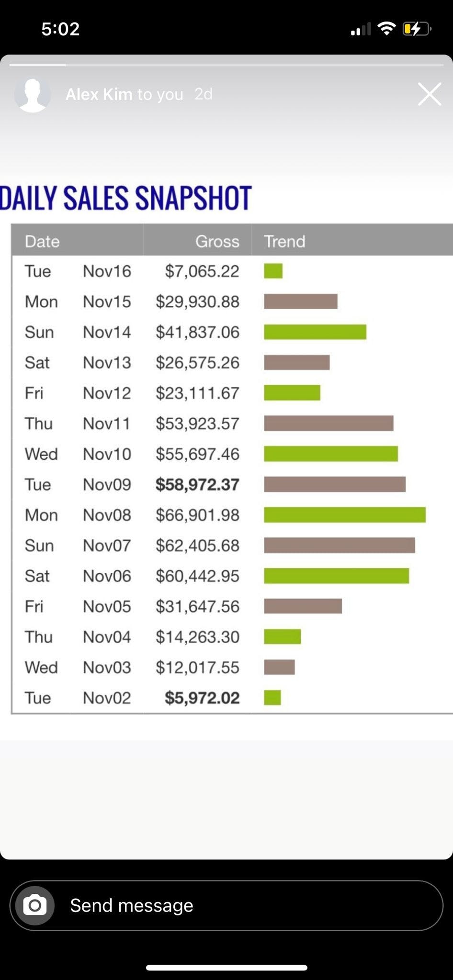Tap the battery charging indicator

click(x=416, y=29)
